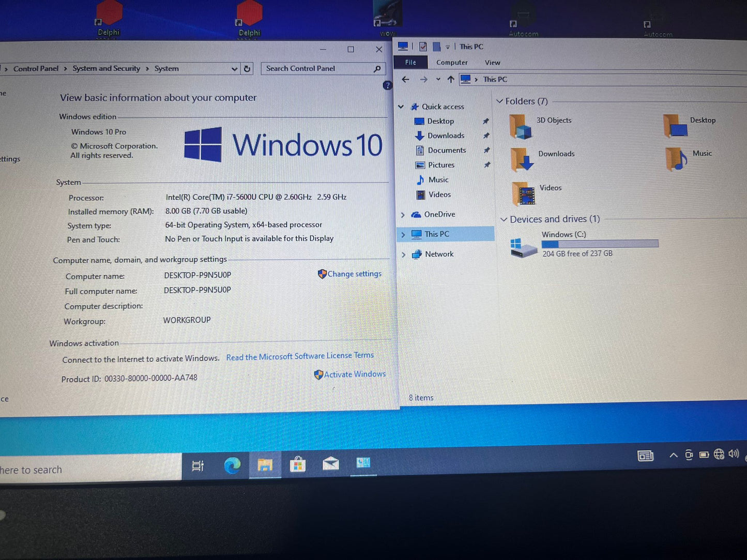Go up one level in File Explorer
This screenshot has height=560, width=747.
[451, 80]
